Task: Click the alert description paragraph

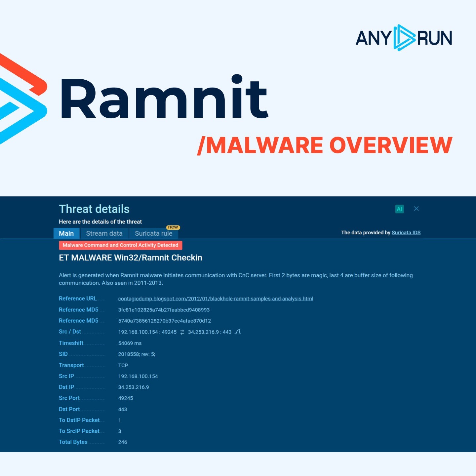Action: [x=236, y=279]
